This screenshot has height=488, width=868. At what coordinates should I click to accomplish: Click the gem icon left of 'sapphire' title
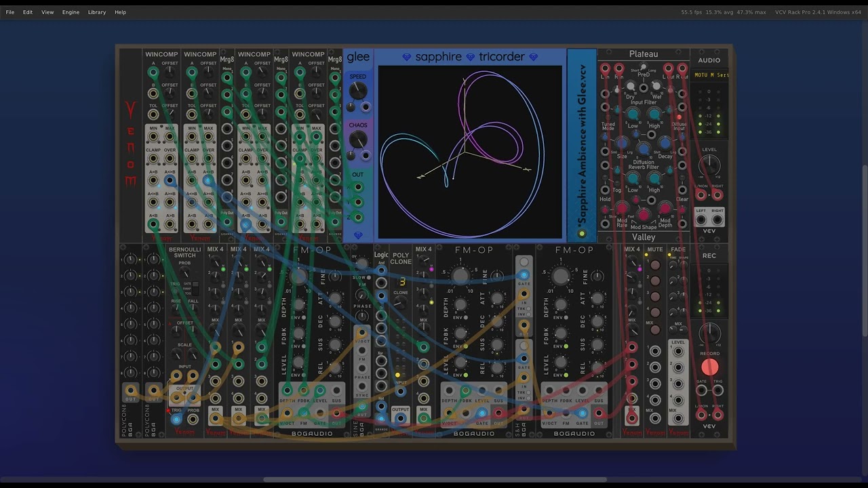(407, 57)
